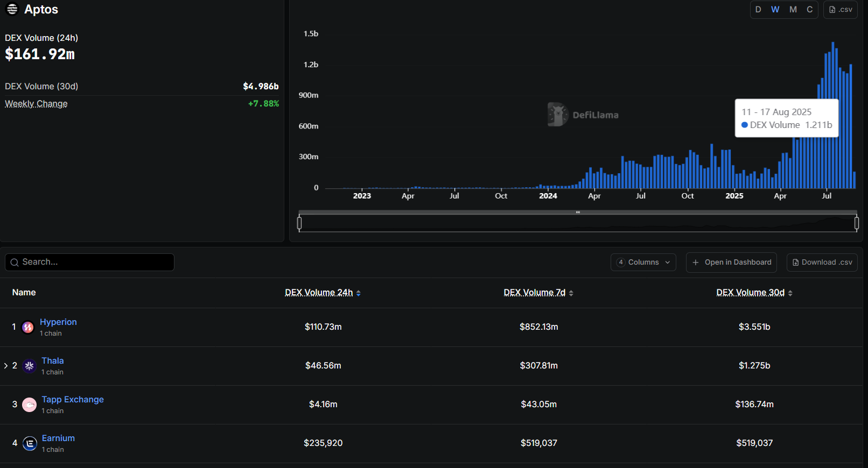
Task: Click Open in Dashboard button
Action: coord(731,263)
